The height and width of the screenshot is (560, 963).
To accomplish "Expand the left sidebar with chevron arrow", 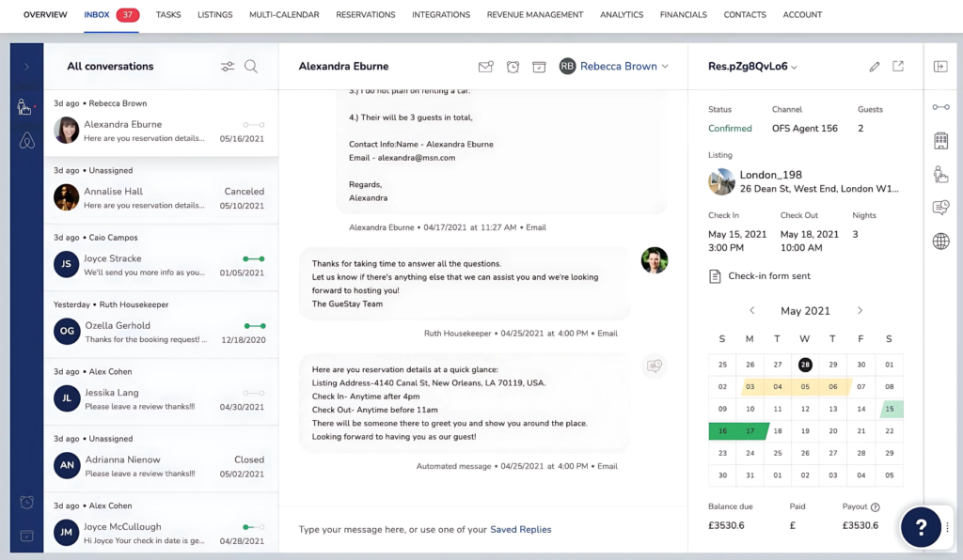I will point(26,67).
